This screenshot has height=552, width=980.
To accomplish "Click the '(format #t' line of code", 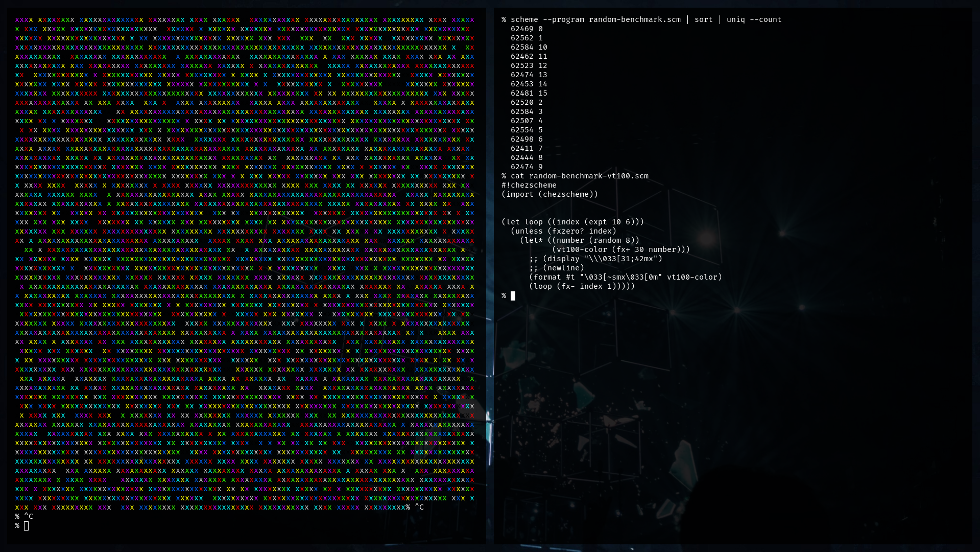I will pos(626,277).
